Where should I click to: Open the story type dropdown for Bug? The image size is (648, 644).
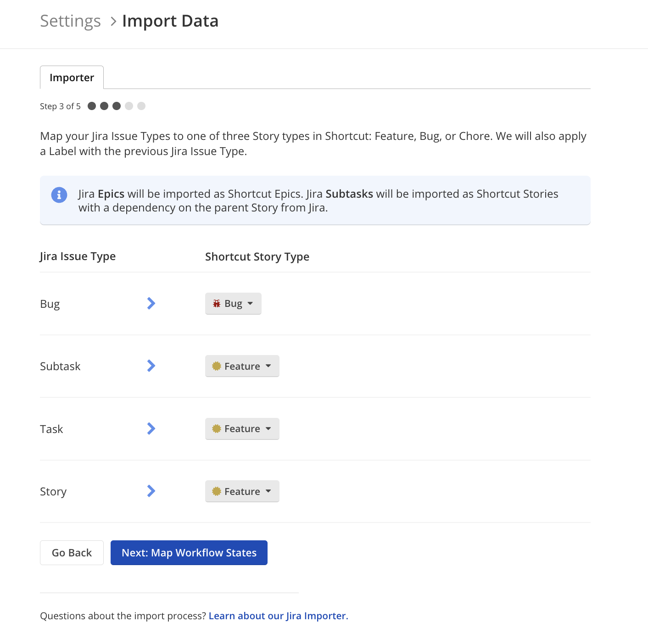pos(233,304)
